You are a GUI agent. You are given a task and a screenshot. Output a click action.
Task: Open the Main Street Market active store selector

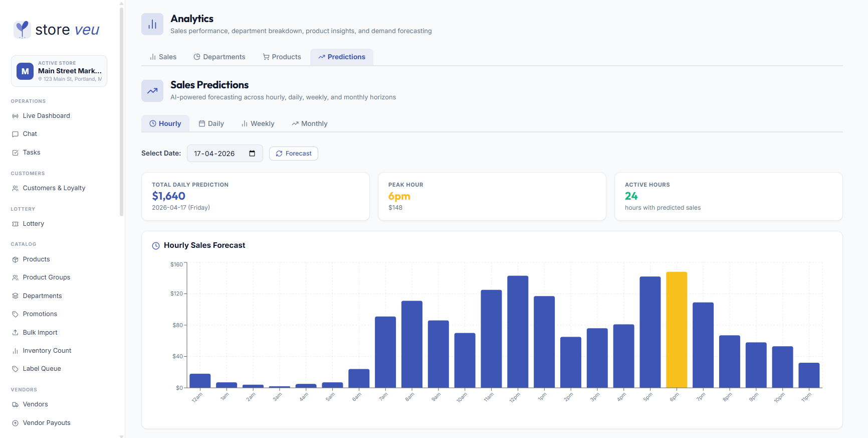(x=59, y=71)
